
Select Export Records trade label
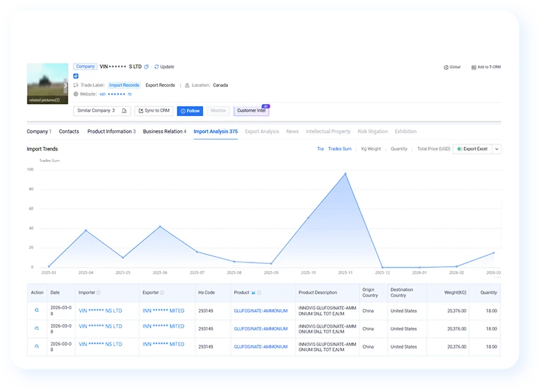tap(160, 86)
